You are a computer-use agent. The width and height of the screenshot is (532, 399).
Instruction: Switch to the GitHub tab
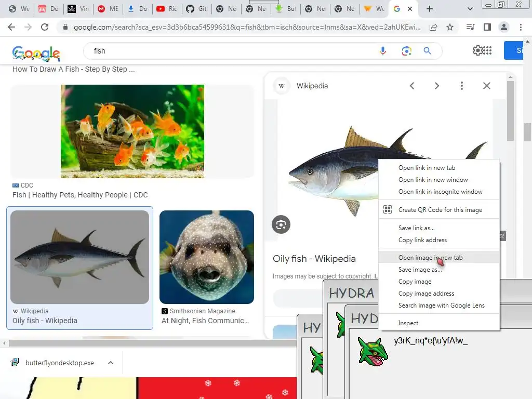(x=196, y=9)
